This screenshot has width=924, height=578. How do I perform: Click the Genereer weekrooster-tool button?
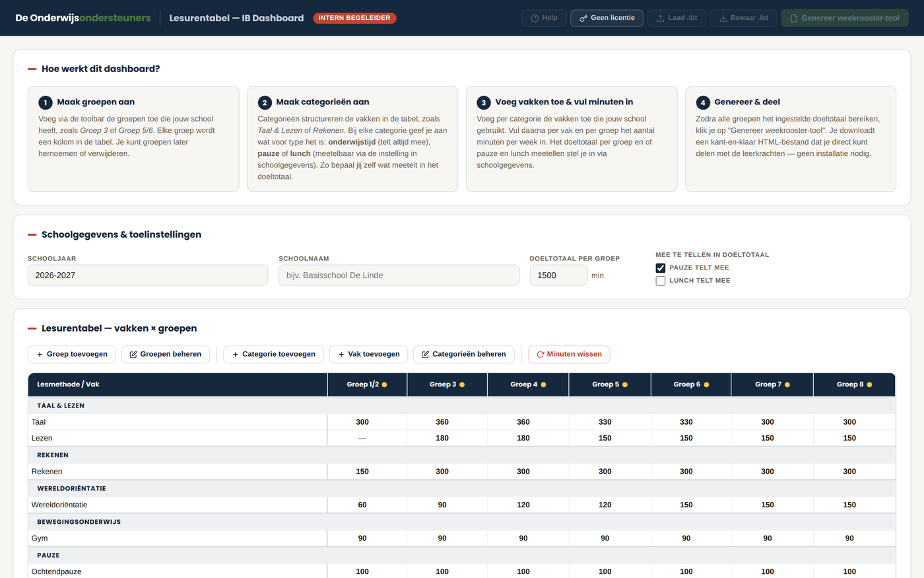(844, 18)
